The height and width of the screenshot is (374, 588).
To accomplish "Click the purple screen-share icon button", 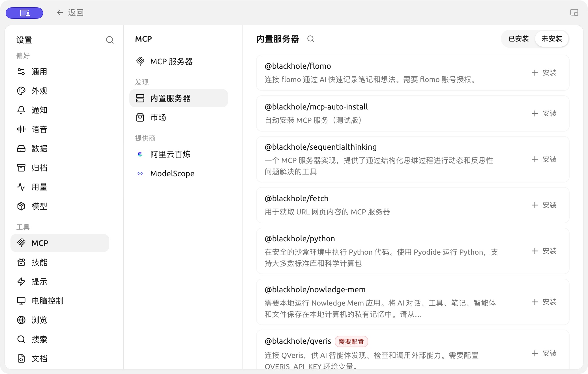I will tap(24, 13).
